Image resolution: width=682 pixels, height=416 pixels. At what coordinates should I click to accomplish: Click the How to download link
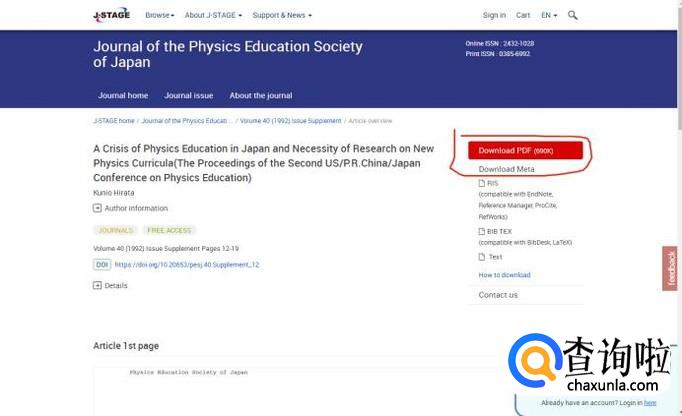click(504, 275)
